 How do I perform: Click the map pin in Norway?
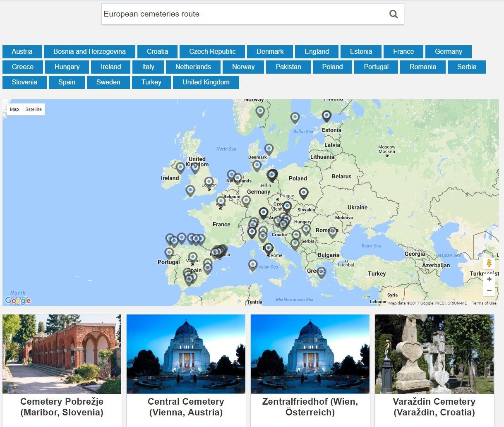pyautogui.click(x=260, y=111)
